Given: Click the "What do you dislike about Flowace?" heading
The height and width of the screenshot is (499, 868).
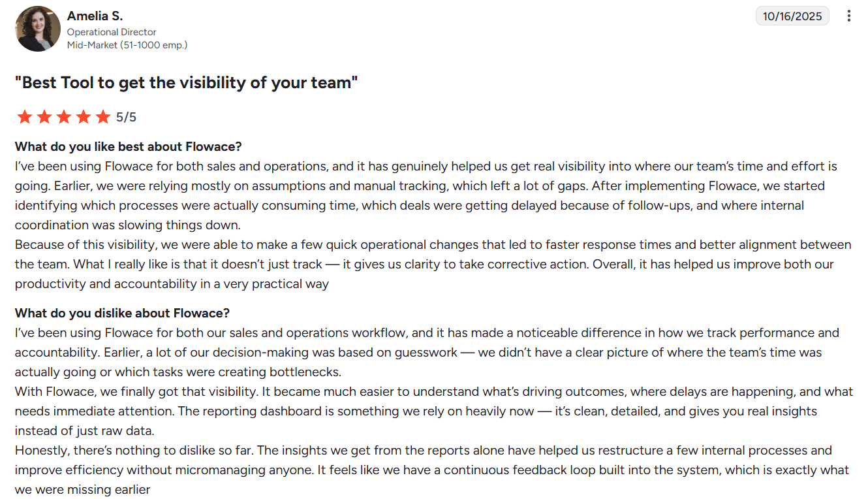Looking at the screenshot, I should click(x=122, y=313).
